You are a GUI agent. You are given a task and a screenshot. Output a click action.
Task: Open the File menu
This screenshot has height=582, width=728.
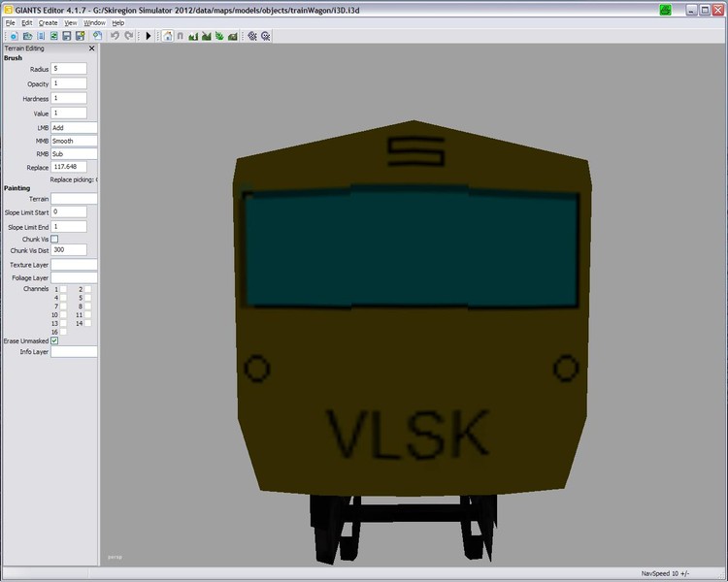[11, 22]
